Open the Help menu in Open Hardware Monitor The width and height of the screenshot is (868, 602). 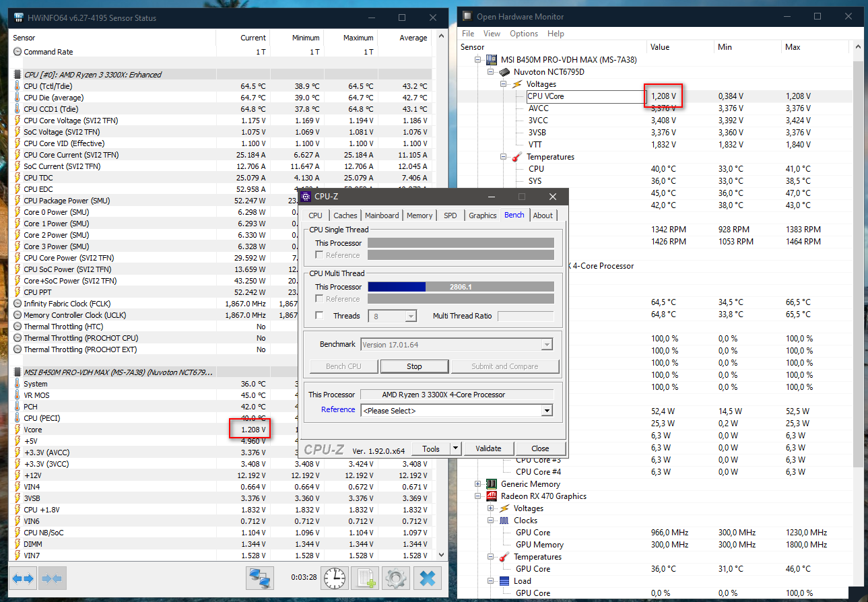[x=556, y=34]
